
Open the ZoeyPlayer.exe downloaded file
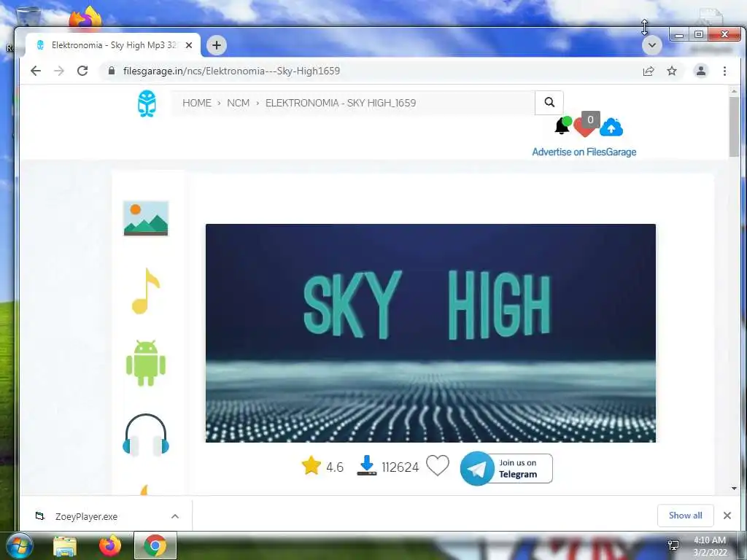86,516
